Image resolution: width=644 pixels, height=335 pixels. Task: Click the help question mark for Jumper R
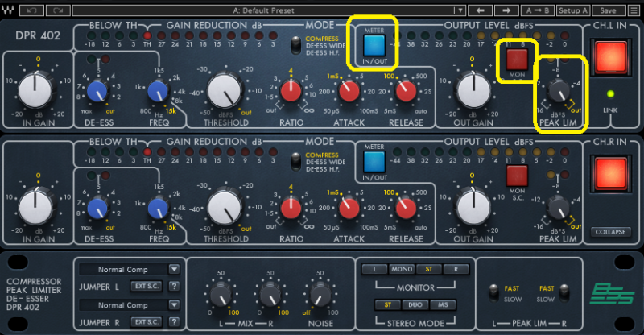pos(172,322)
